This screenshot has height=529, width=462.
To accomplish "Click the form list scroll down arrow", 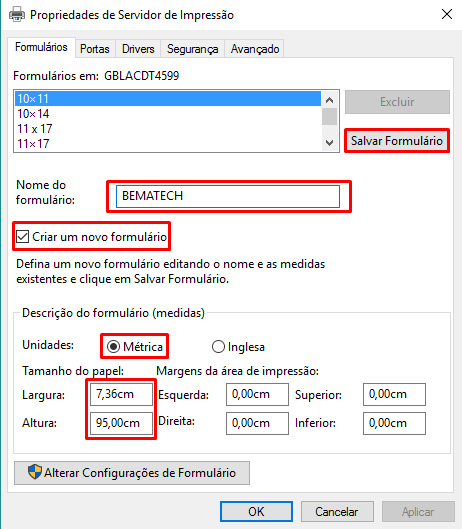I will tap(329, 142).
